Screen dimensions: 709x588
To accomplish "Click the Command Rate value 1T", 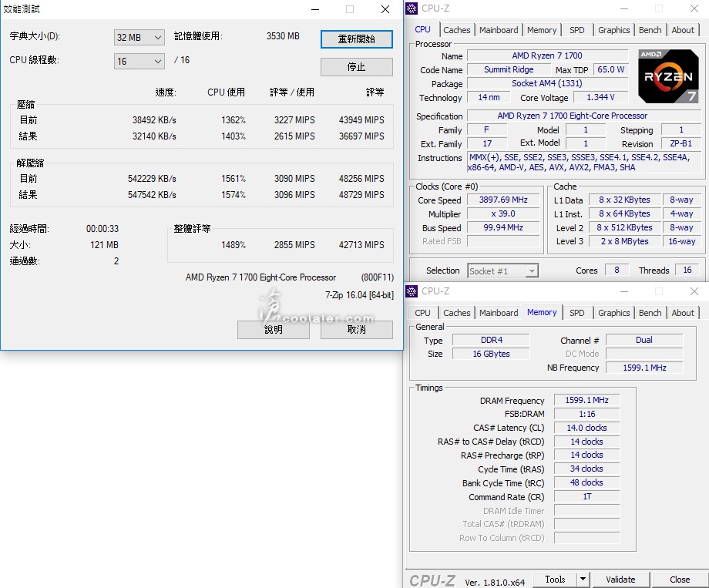I will click(x=587, y=496).
